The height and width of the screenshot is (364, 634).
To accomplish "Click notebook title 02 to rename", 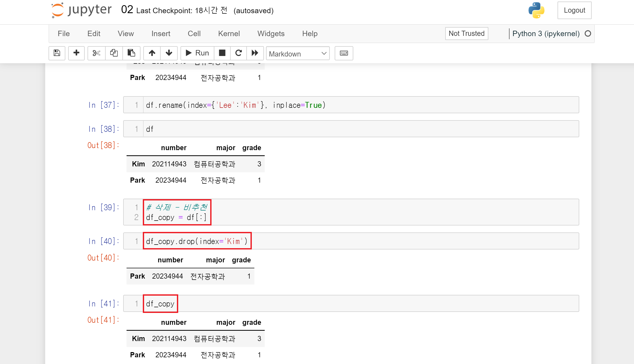I will 127,10.
